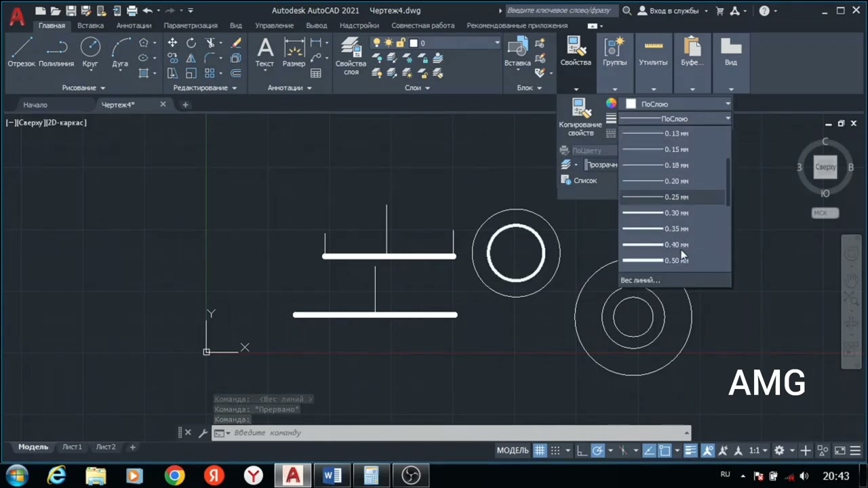Switch to the Вставка ribbon tab
Screen dimensions: 868x488
pos(90,25)
